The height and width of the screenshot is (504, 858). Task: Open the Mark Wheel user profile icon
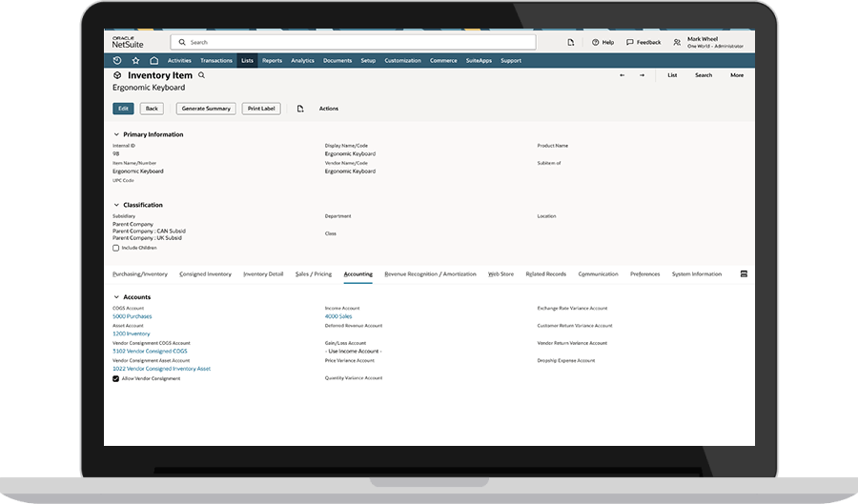coord(677,42)
